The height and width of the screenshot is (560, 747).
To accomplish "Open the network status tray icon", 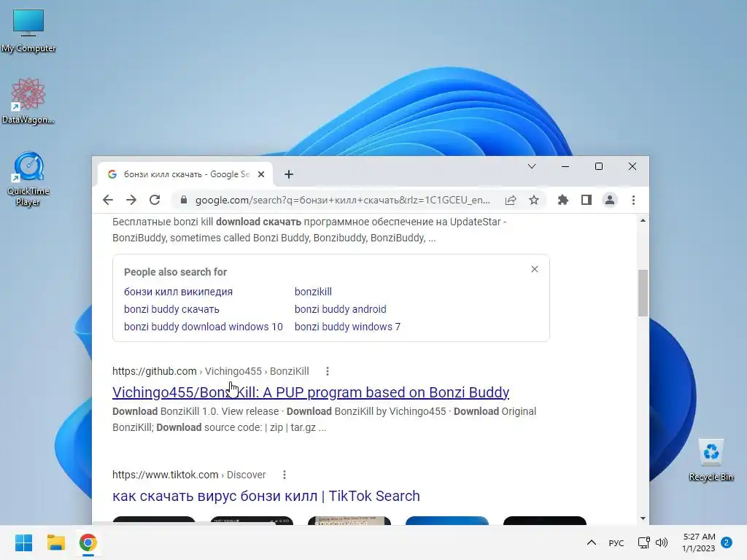I will 643,542.
